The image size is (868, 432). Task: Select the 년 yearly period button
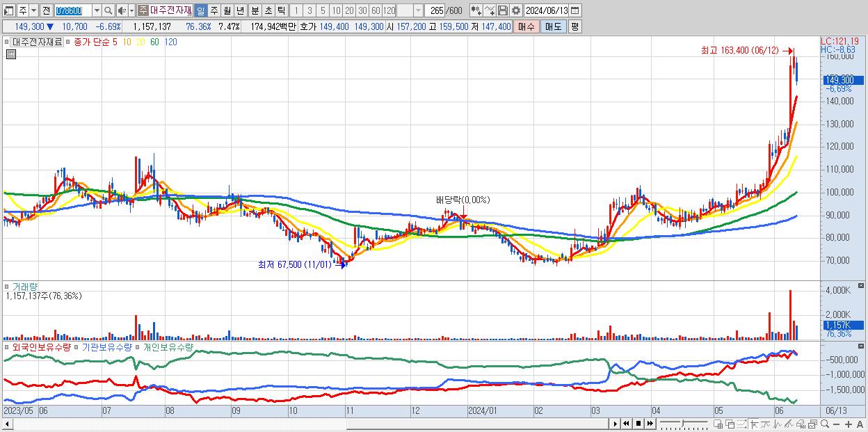240,10
